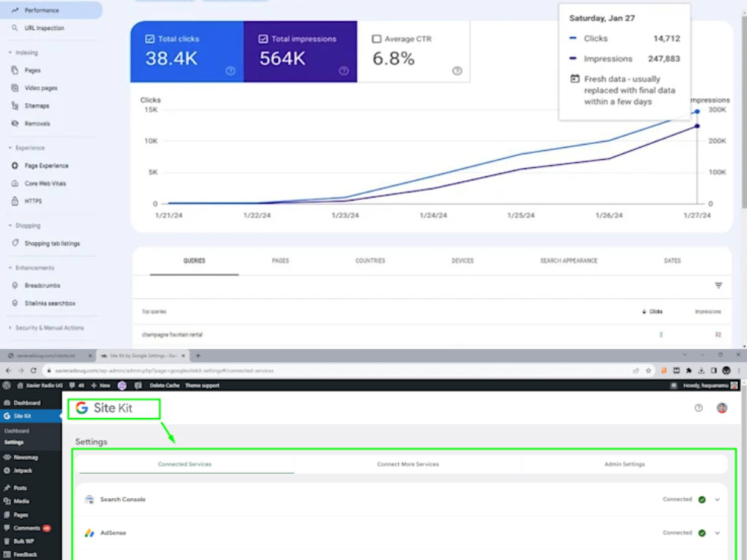Image resolution: width=747 pixels, height=560 pixels.
Task: Expand the Search Console service row
Action: [717, 500]
